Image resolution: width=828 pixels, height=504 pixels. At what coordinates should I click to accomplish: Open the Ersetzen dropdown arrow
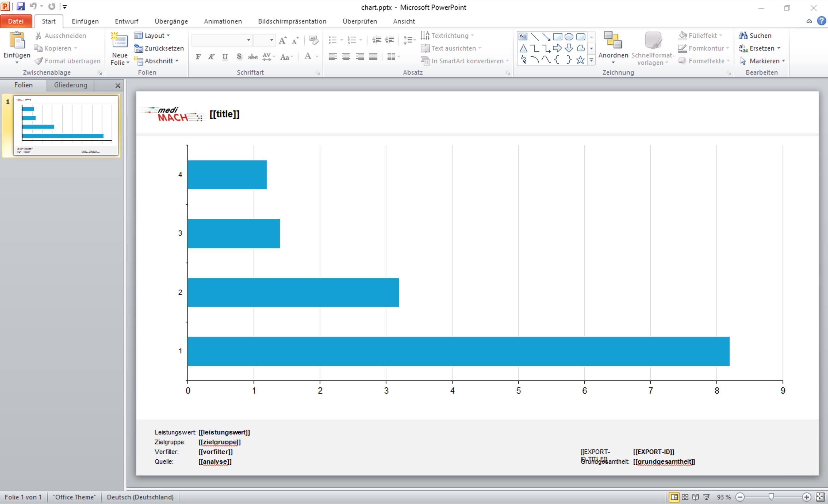[x=779, y=48]
